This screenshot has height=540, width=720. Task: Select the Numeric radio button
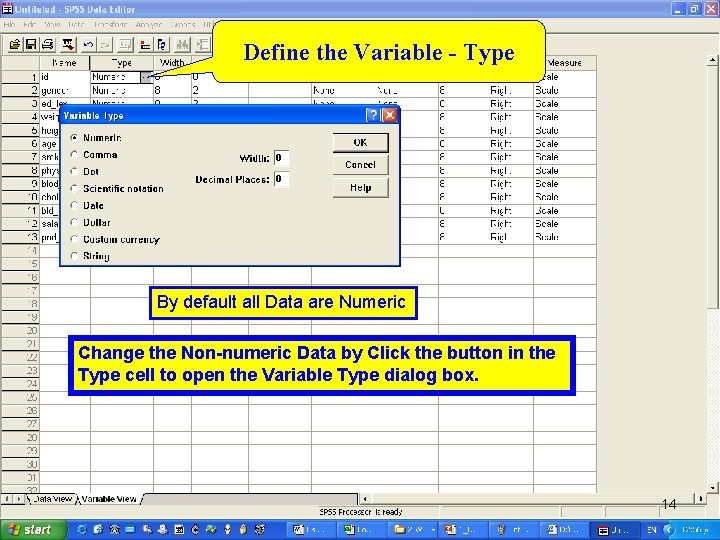click(74, 138)
